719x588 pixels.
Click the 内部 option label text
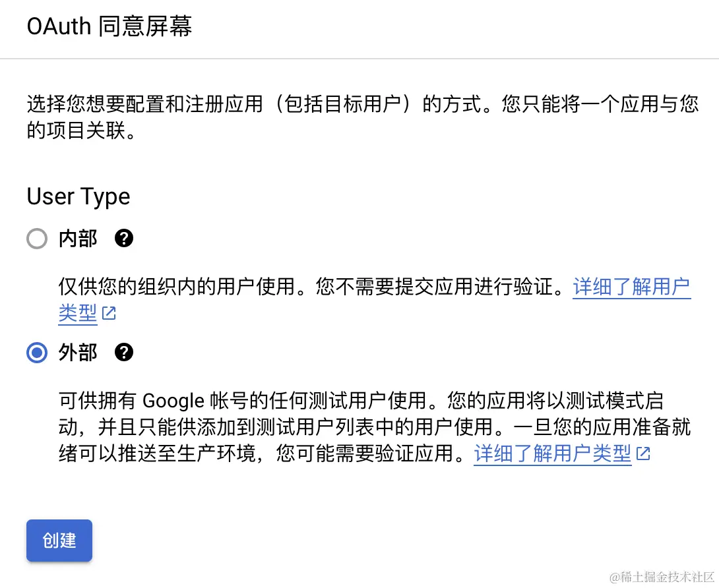(x=78, y=239)
